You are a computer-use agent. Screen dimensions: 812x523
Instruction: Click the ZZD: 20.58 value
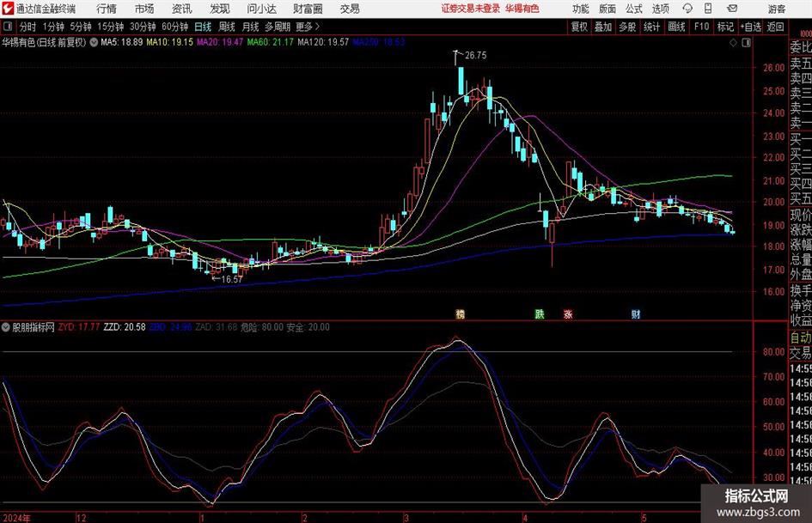coord(125,326)
